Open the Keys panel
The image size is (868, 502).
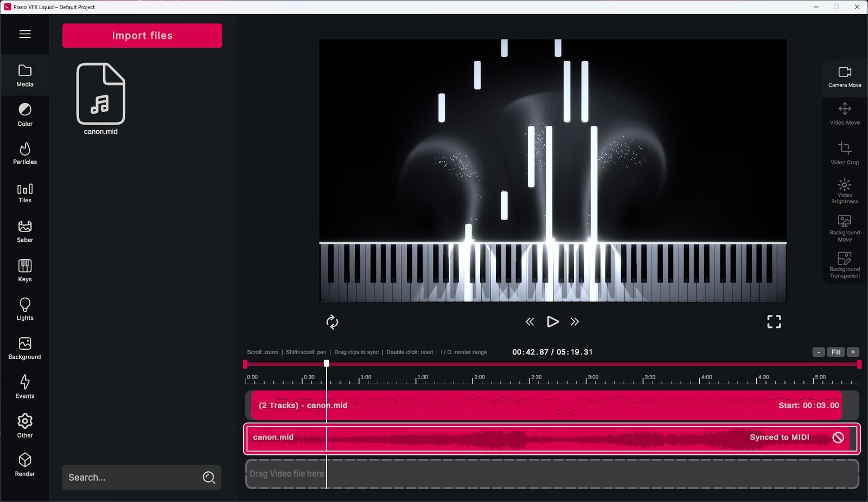25,271
